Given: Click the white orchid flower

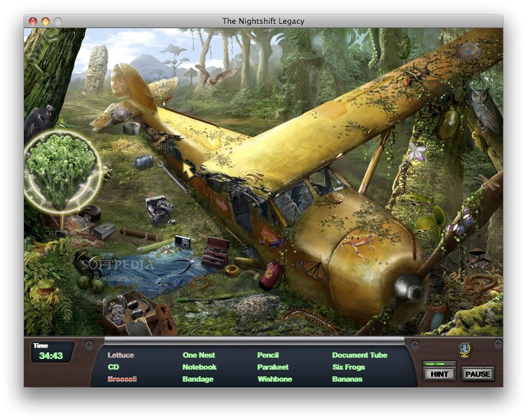Looking at the screenshot, I should 416,151.
